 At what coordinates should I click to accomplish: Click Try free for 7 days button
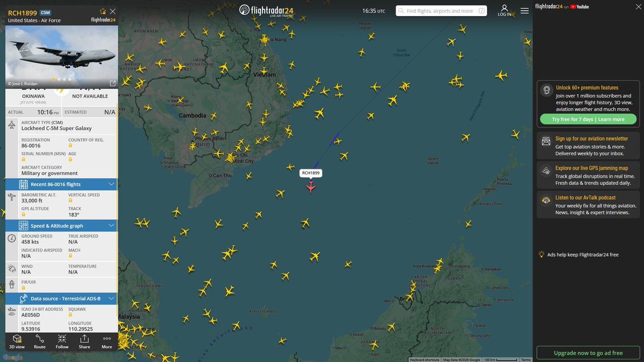pos(588,119)
